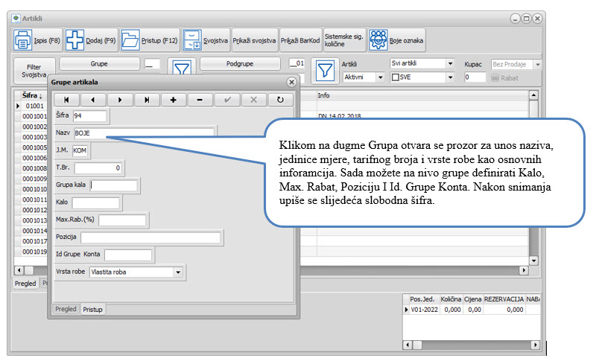Click the Sistemske sig. količine button
This screenshot has width=596, height=364.
344,40
